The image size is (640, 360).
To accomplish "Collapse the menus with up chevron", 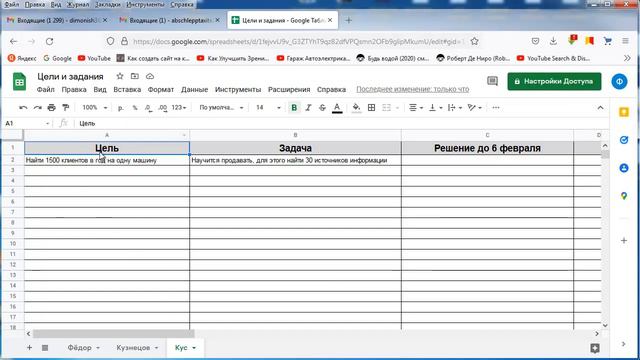I will [600, 108].
